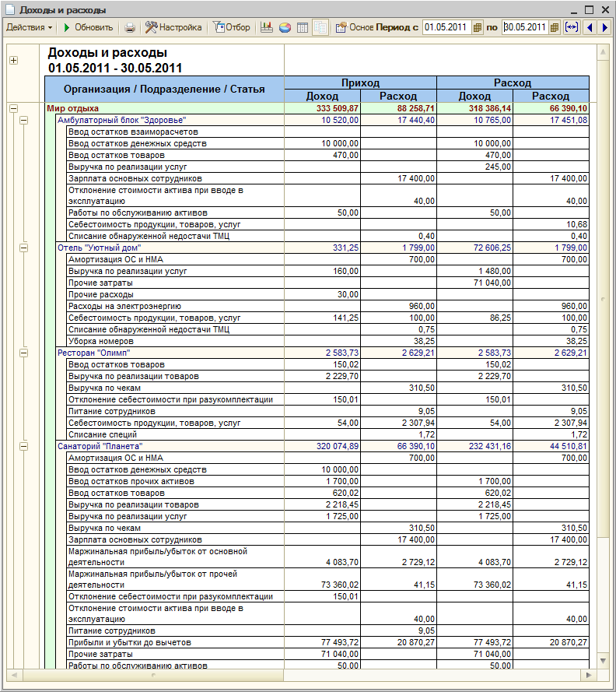Collapse the Санаторий "Планета" group
The width and height of the screenshot is (616, 692).
[24, 447]
